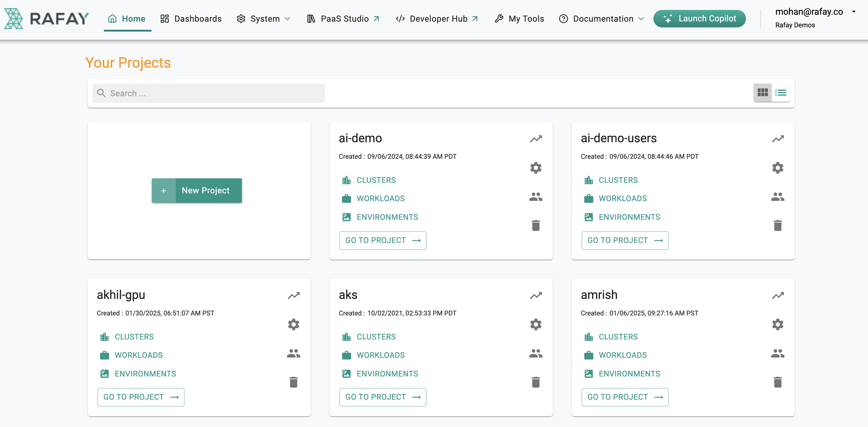
Task: Click the search magnifier icon
Action: (101, 93)
